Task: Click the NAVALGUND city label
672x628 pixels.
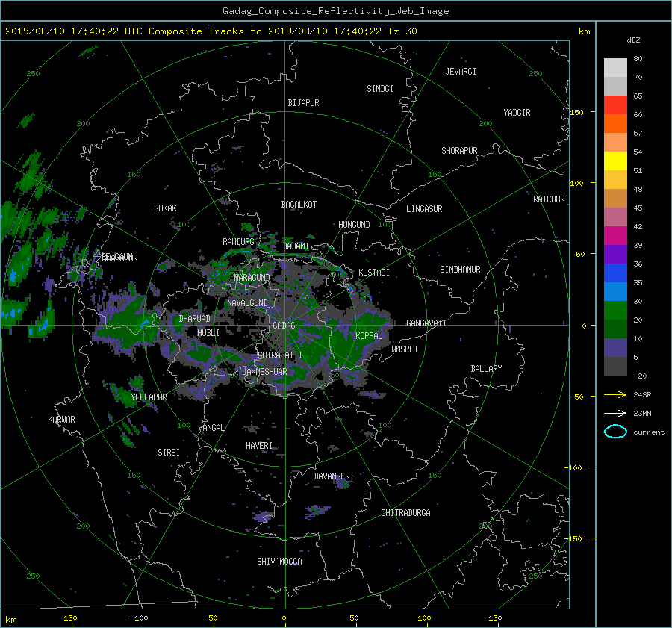Action: [x=248, y=303]
